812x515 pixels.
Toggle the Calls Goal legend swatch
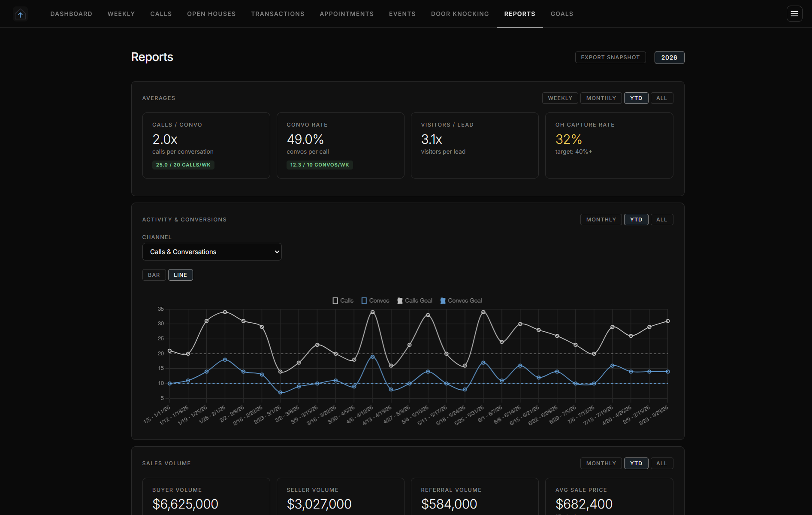400,301
